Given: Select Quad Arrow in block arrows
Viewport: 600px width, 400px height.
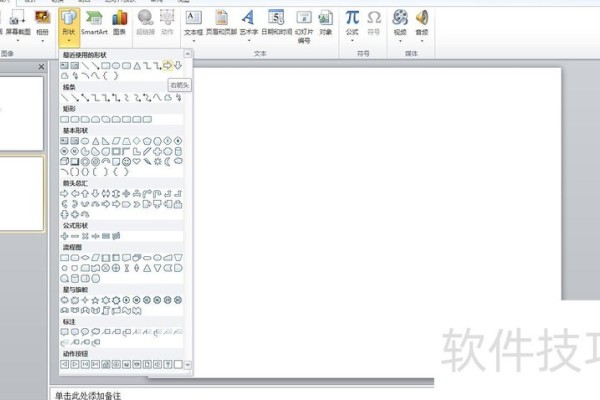Looking at the screenshot, I should [x=126, y=194].
